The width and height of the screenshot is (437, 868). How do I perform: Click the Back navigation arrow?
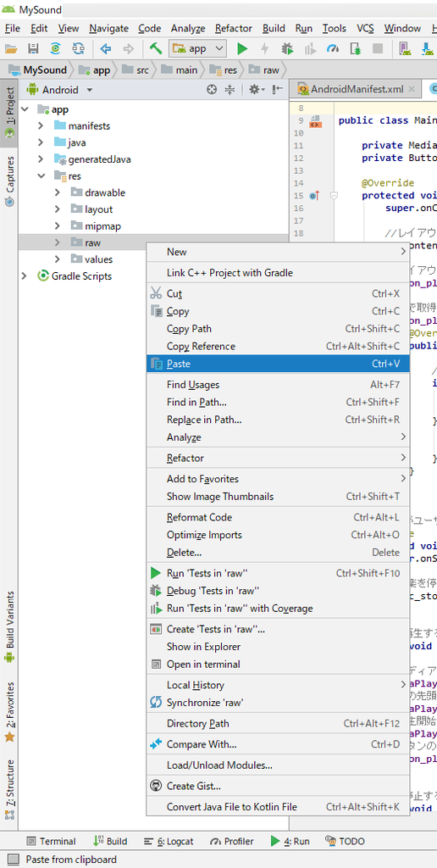pyautogui.click(x=106, y=48)
